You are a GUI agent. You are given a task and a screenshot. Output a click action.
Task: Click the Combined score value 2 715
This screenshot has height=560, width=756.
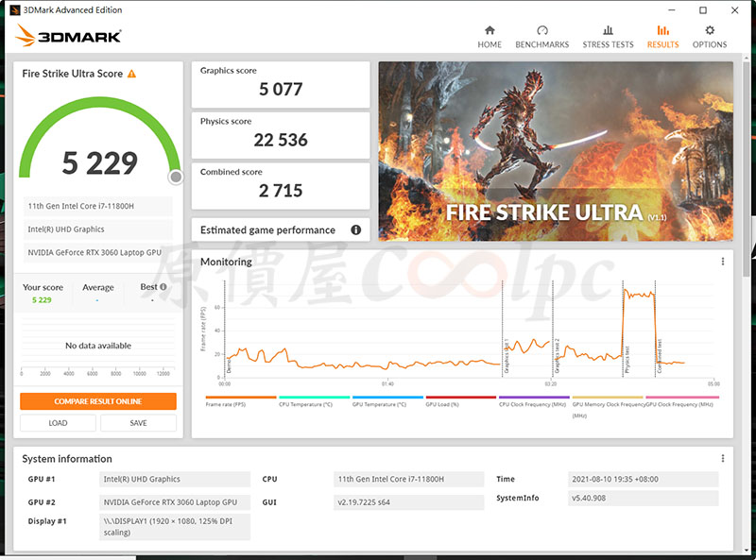point(281,191)
